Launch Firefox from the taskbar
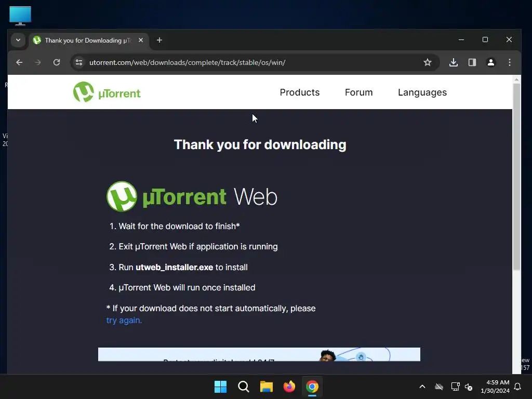532x399 pixels. pos(289,387)
